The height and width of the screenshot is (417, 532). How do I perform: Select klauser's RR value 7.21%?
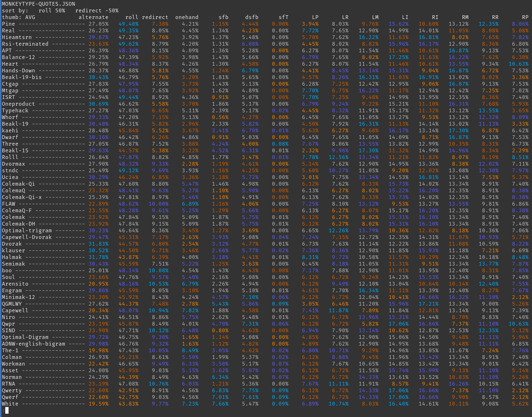490,250
